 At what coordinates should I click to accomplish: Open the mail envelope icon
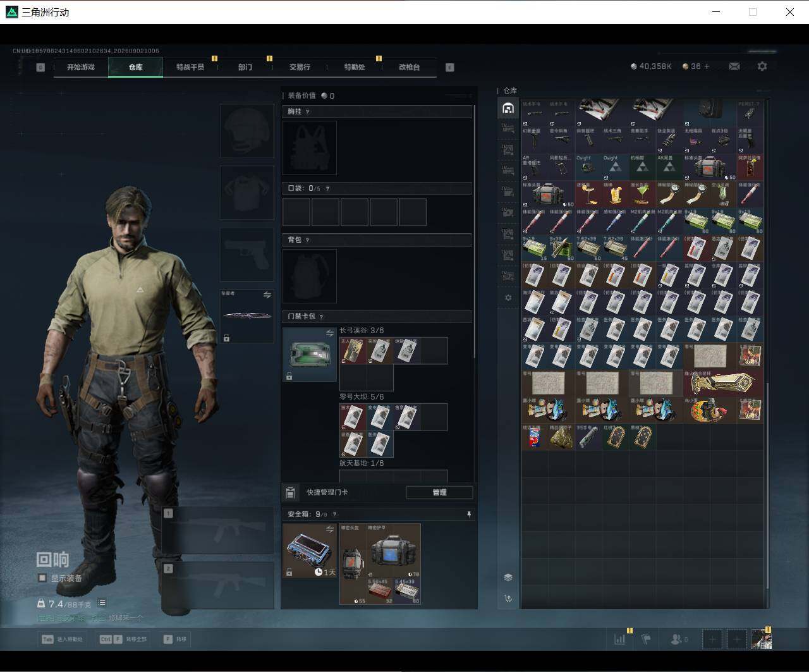[734, 66]
